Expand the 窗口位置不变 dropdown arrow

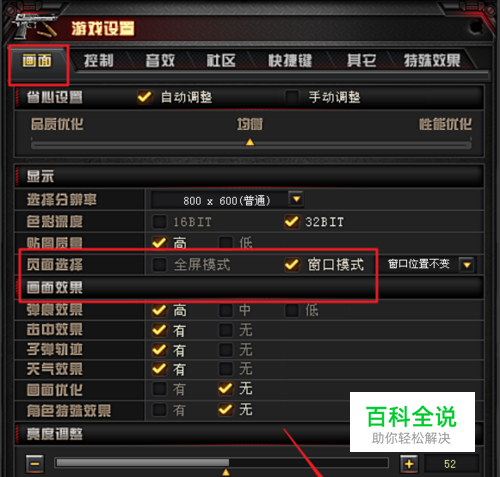(x=467, y=265)
